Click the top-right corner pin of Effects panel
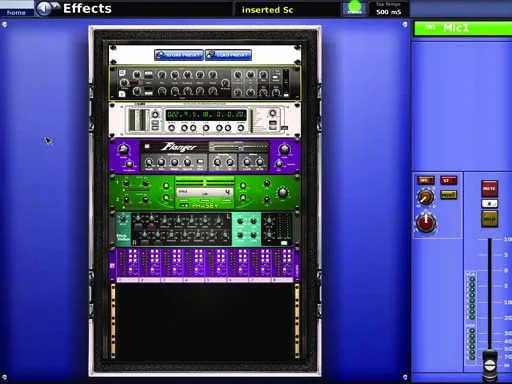512x384 pixels. click(x=405, y=24)
